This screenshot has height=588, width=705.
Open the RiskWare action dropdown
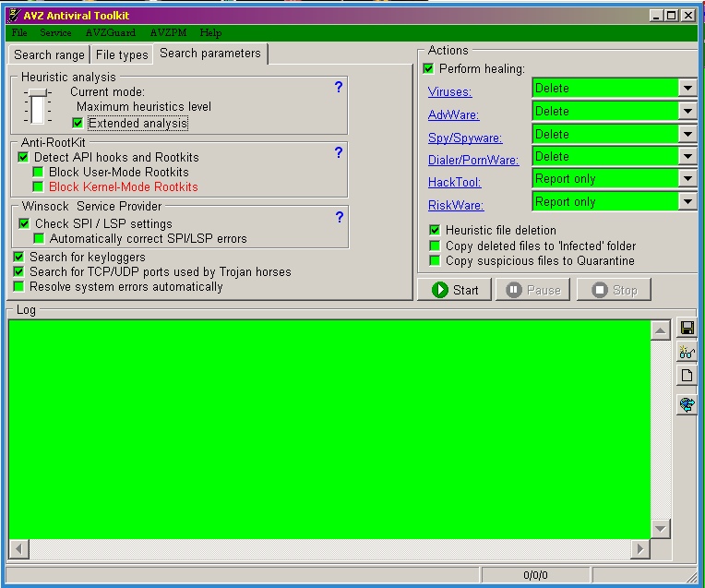pyautogui.click(x=687, y=202)
